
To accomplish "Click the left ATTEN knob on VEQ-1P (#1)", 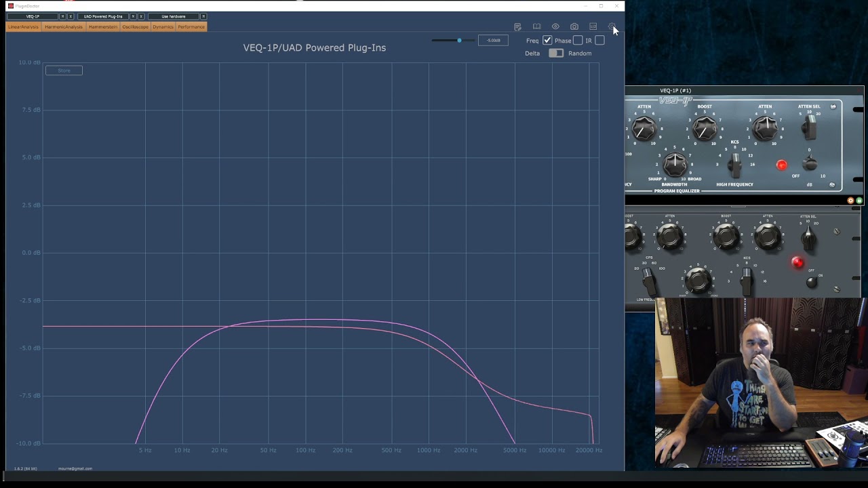I will [644, 128].
